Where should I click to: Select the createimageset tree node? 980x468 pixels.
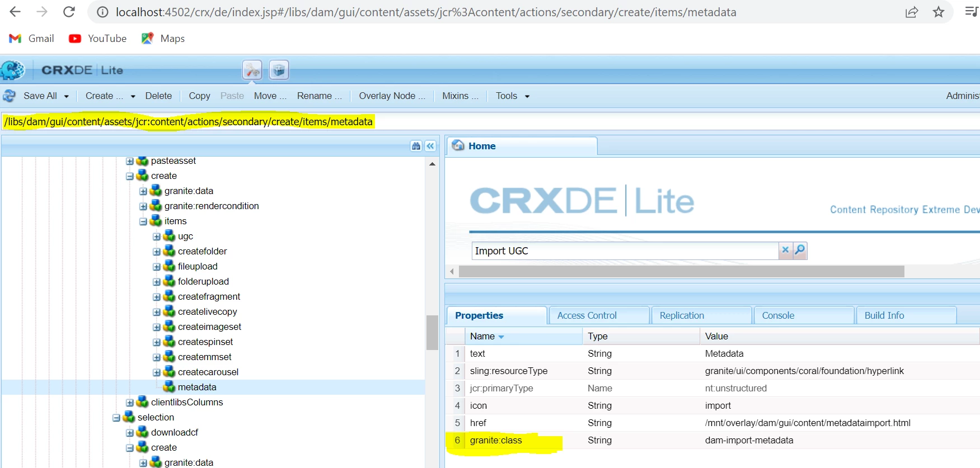pos(209,327)
